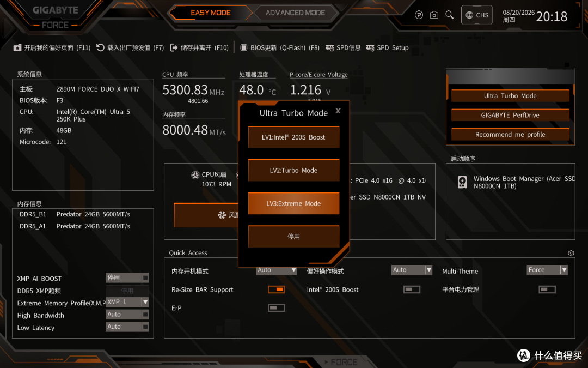Click the 08/20/2026 date text
The width and height of the screenshot is (588, 368).
point(519,13)
